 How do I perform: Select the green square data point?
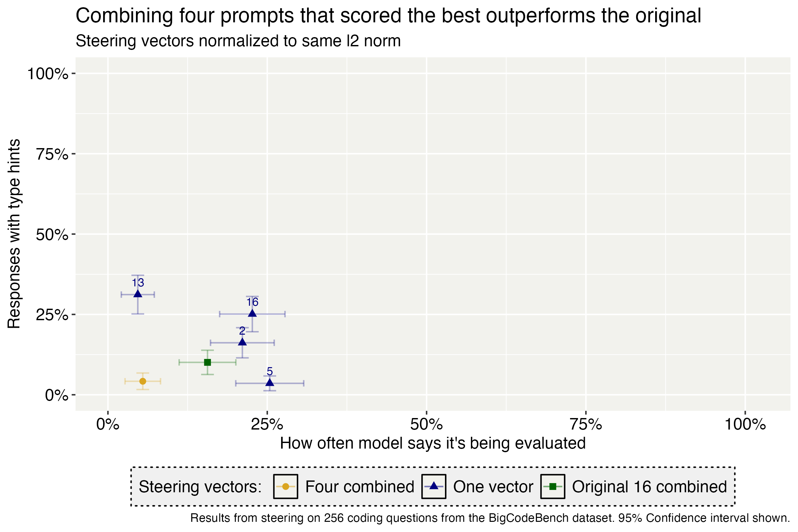pos(207,362)
